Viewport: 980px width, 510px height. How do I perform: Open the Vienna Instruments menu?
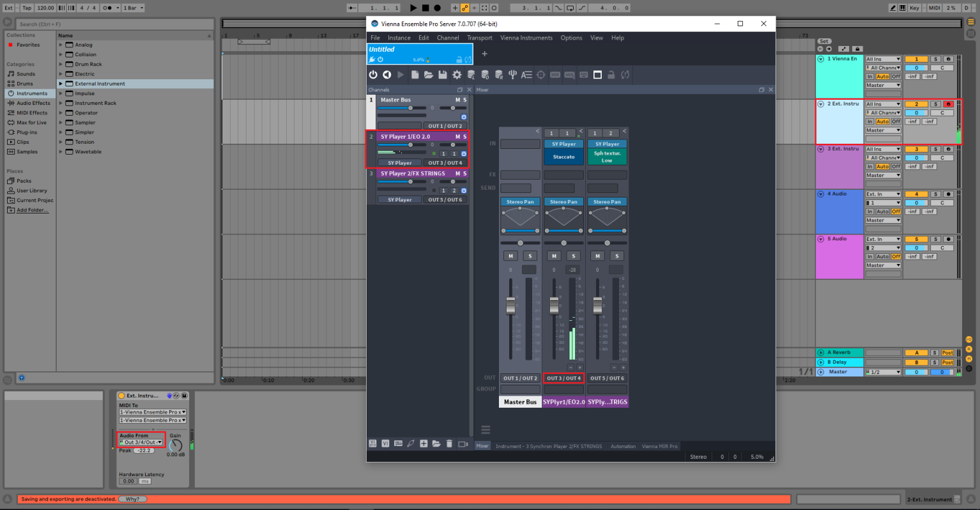pos(526,38)
